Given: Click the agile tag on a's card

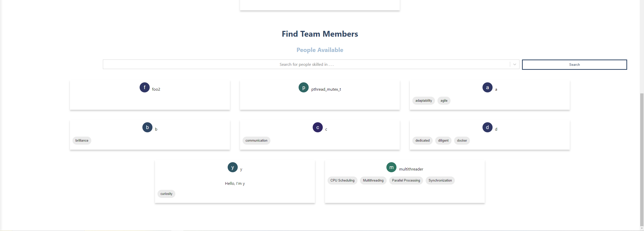Looking at the screenshot, I should (444, 100).
